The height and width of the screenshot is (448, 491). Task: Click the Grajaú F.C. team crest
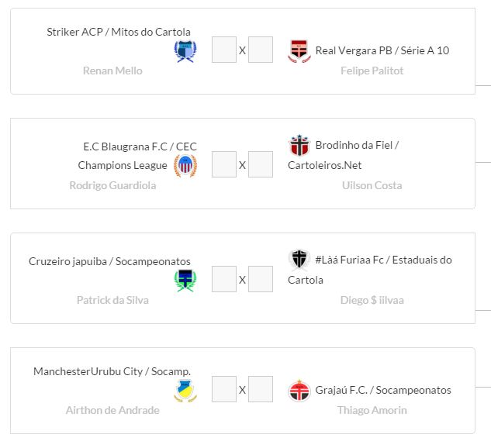[x=299, y=391]
